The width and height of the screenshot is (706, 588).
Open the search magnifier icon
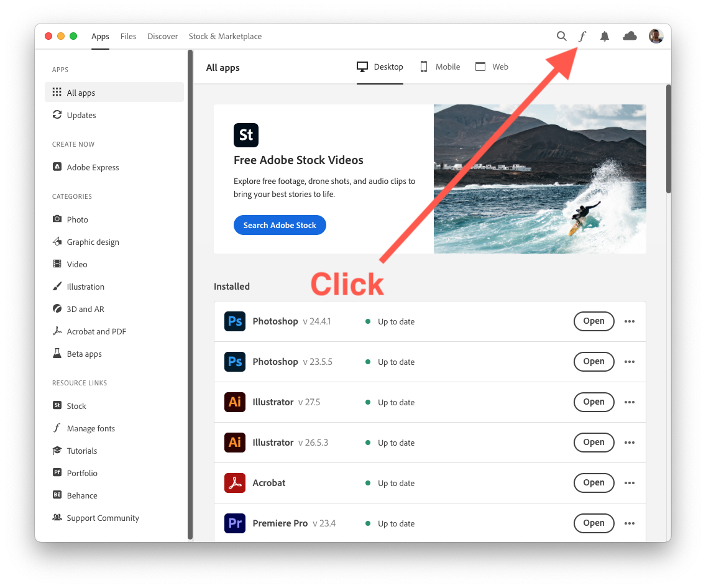561,36
